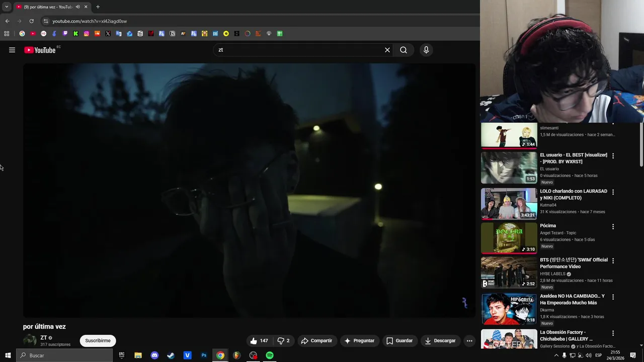Save video using the Guardar button
Screen dimensions: 644x362
coord(399,340)
